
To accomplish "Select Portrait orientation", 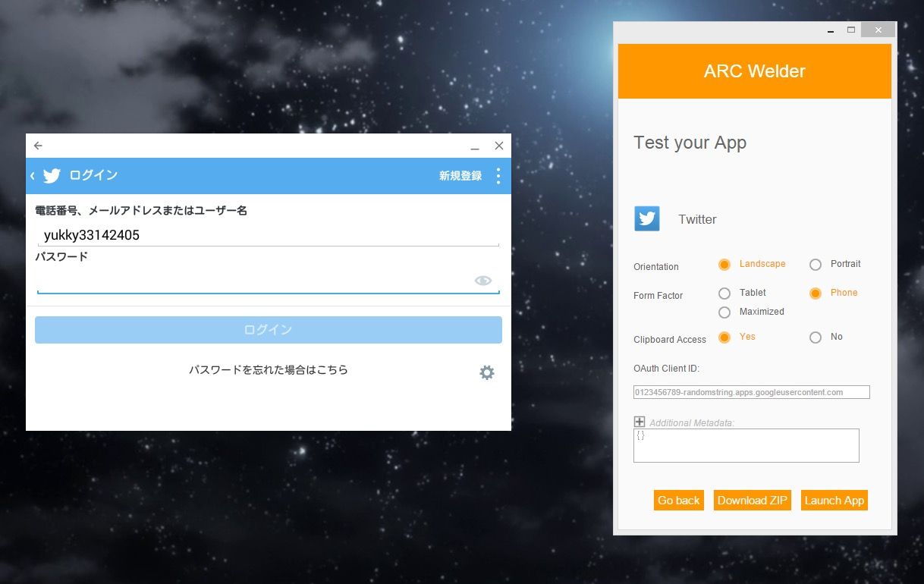I will click(x=816, y=265).
